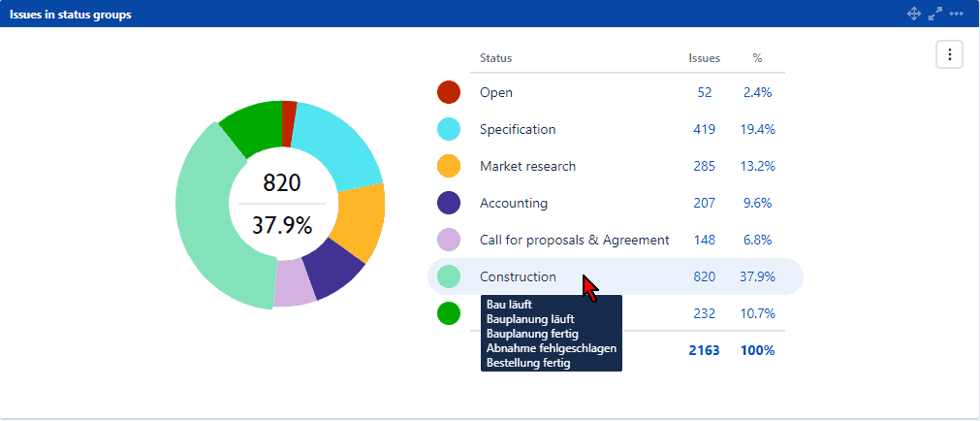
Task: Select the Open status row label
Action: pyautogui.click(x=495, y=92)
